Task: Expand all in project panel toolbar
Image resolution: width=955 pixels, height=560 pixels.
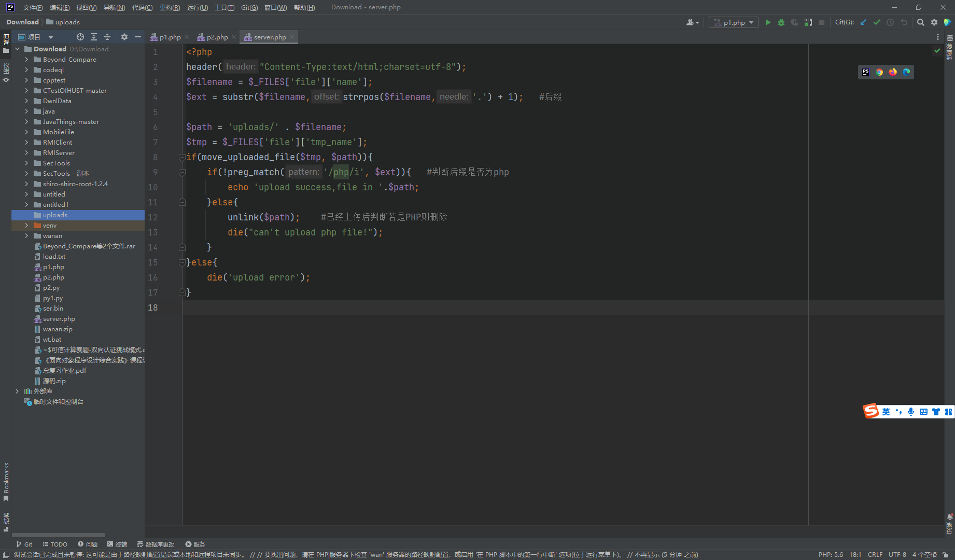Action: point(94,37)
